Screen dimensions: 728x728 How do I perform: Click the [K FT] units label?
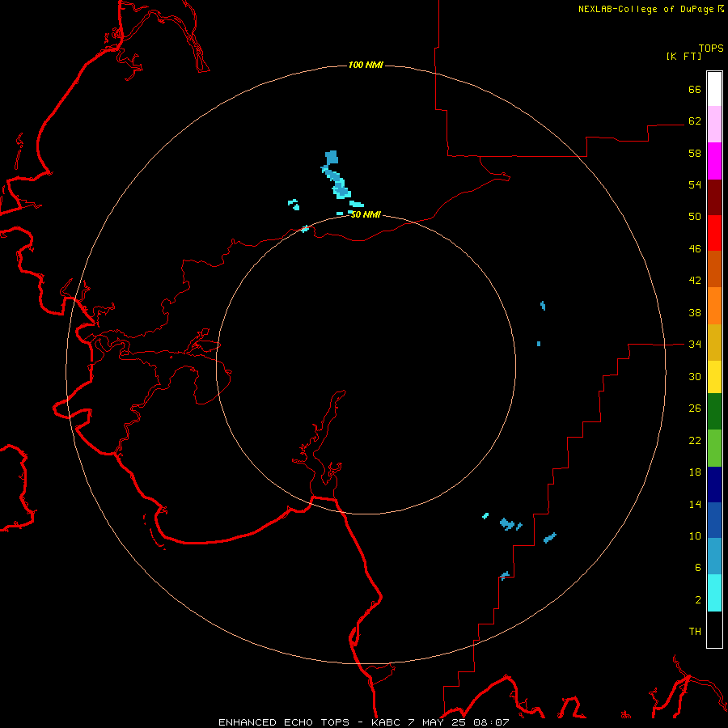coord(684,56)
